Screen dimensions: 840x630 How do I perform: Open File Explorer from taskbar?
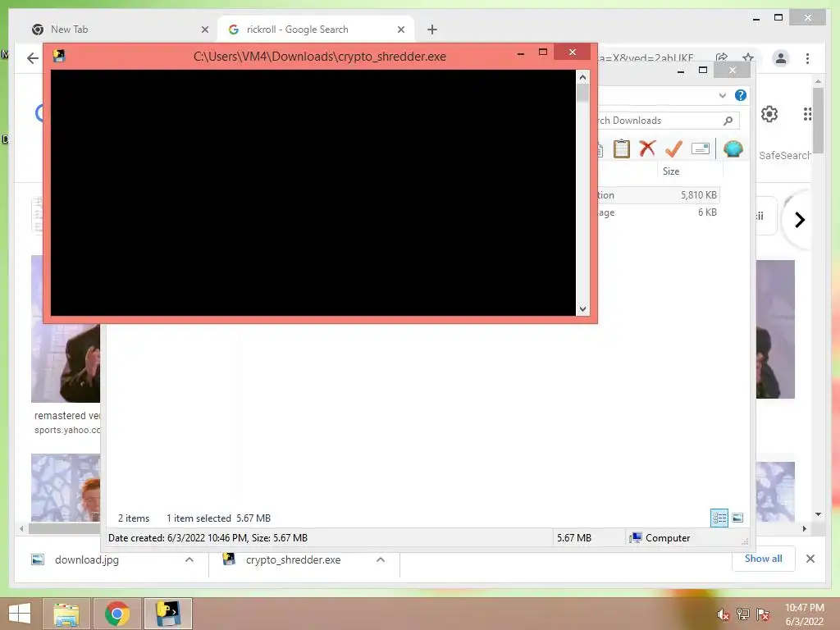click(x=66, y=614)
